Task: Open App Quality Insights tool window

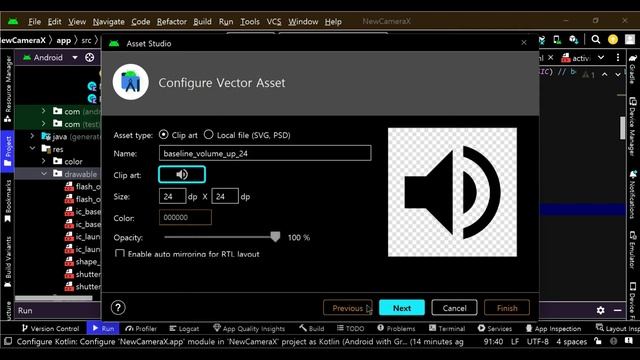Action: pyautogui.click(x=249, y=328)
